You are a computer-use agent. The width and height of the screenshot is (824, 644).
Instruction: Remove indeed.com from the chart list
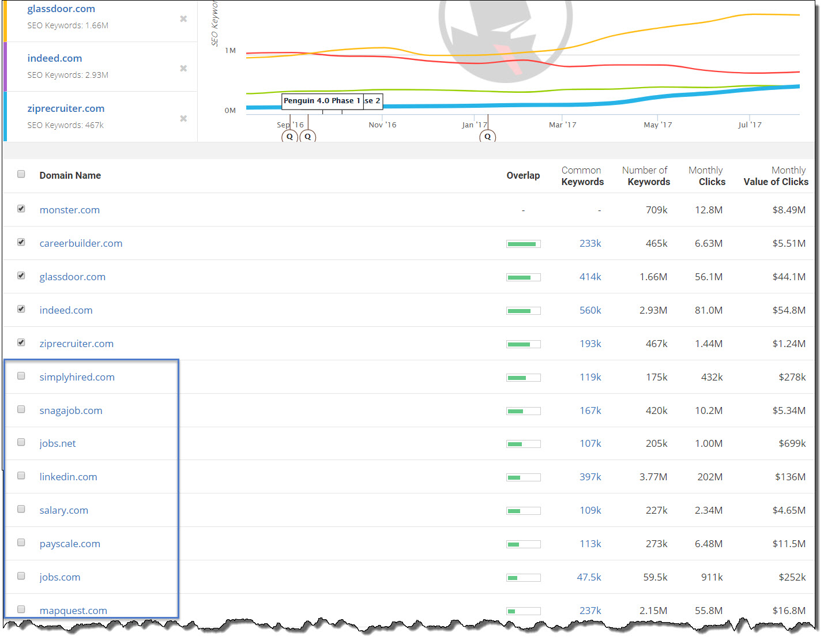(x=183, y=68)
